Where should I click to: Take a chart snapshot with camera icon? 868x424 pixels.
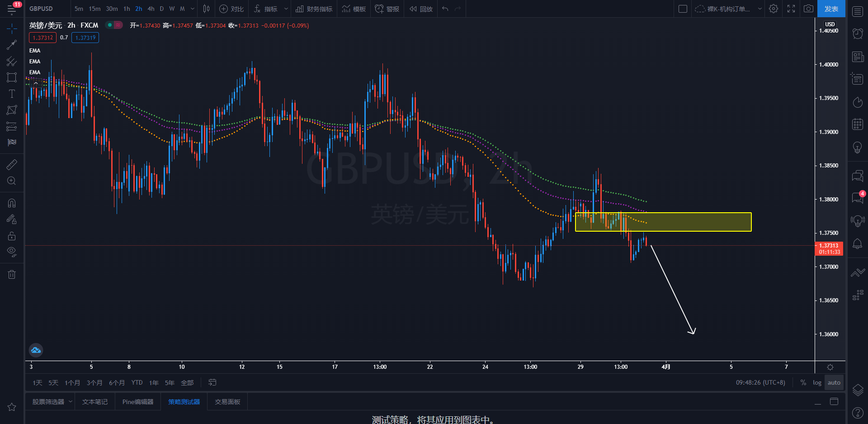pyautogui.click(x=808, y=9)
